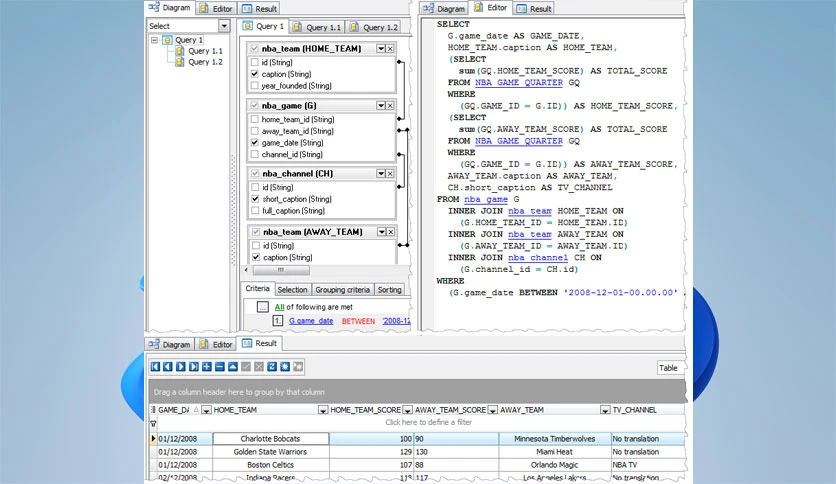Click the diagram horizontal scrollbar thumb
This screenshot has height=484, width=836.
coord(281,270)
